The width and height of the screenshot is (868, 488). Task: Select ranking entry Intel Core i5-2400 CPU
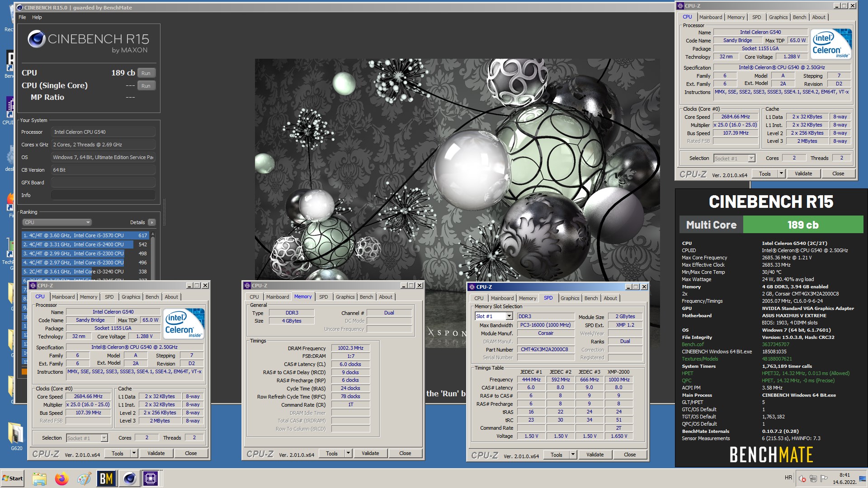click(x=85, y=244)
